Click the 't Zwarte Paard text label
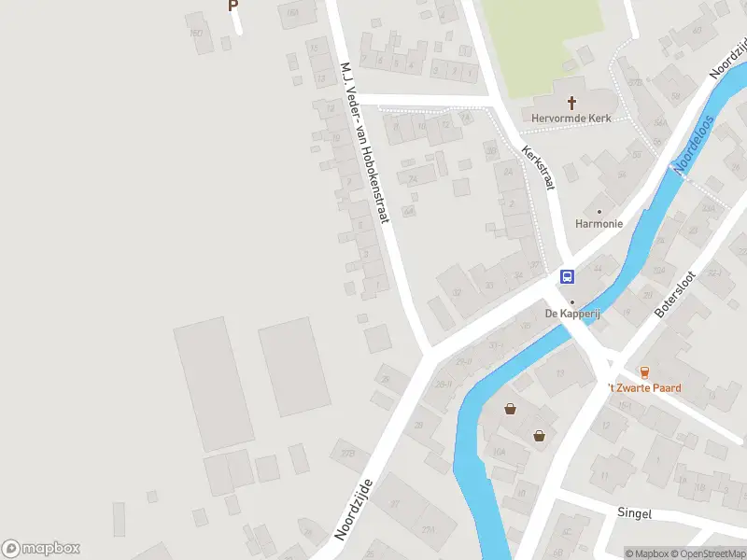 pos(644,387)
